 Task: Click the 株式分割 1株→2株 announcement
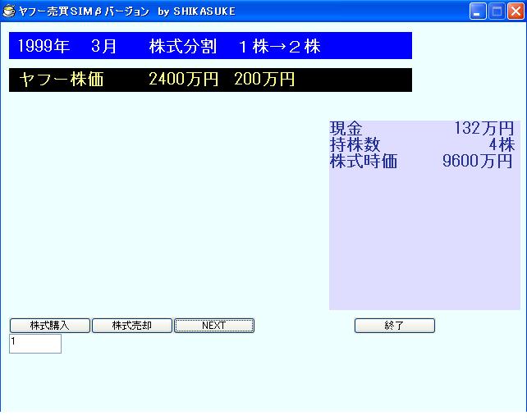point(235,46)
